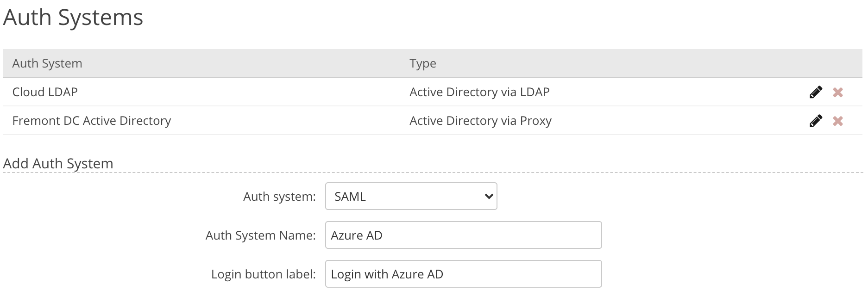This screenshot has width=868, height=296.
Task: Click the Active Directory via LDAP cell
Action: [479, 92]
